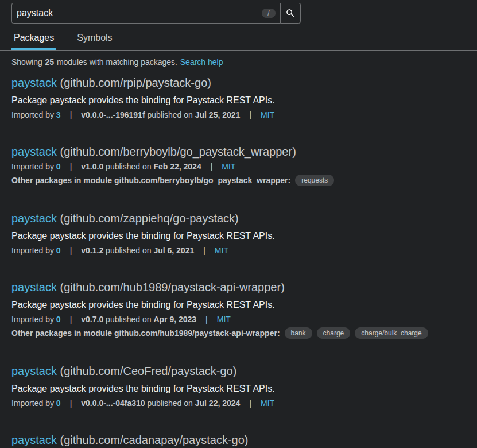Open paystack package from rpip/paystack-go
The height and width of the screenshot is (448, 477).
(34, 83)
